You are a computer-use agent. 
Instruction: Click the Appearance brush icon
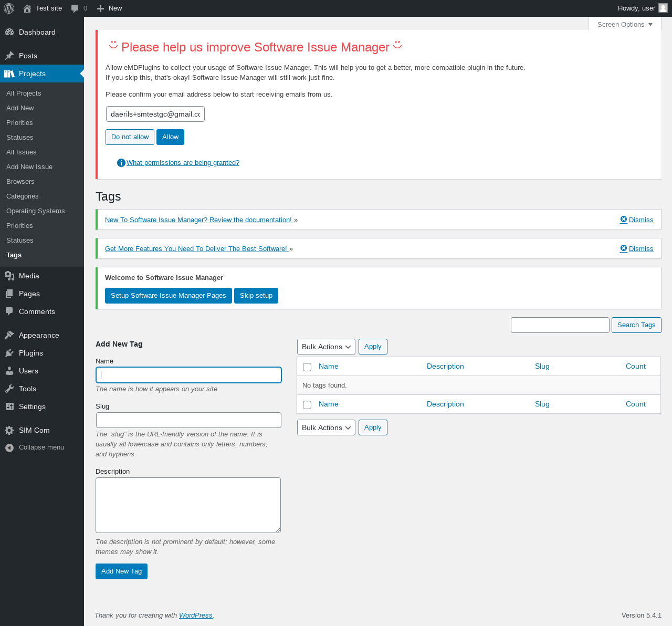(x=9, y=335)
